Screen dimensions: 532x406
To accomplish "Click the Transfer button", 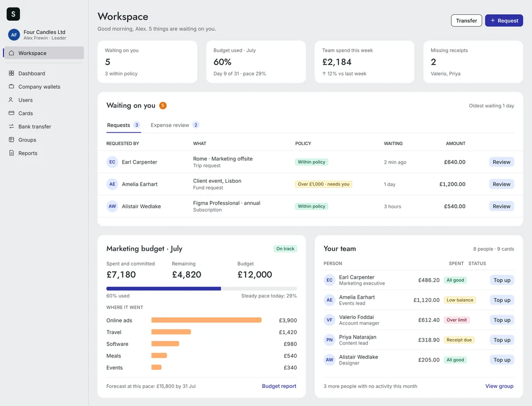I will [466, 20].
